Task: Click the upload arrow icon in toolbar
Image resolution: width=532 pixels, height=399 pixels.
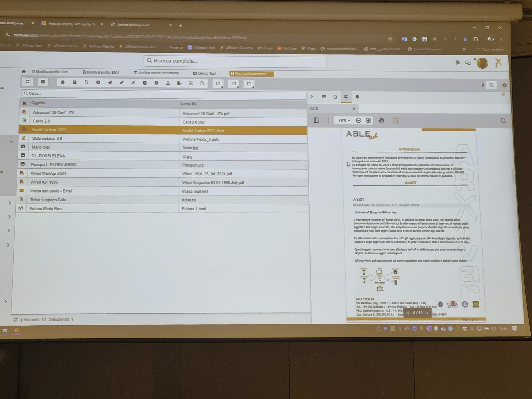Action: (x=168, y=83)
